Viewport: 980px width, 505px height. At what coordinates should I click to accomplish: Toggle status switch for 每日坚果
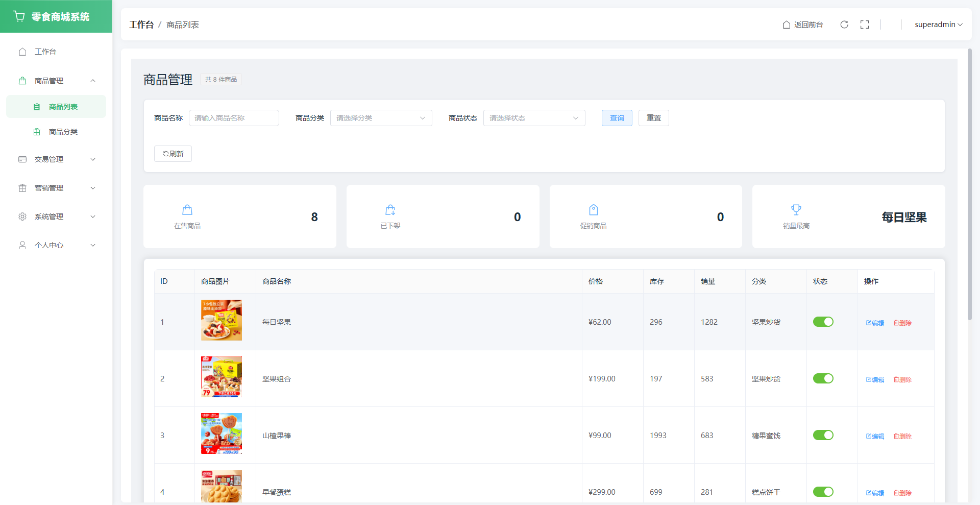point(823,322)
